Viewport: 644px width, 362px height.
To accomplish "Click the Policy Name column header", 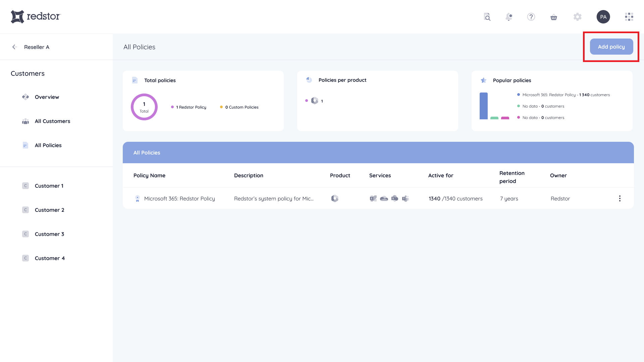I will pyautogui.click(x=149, y=175).
